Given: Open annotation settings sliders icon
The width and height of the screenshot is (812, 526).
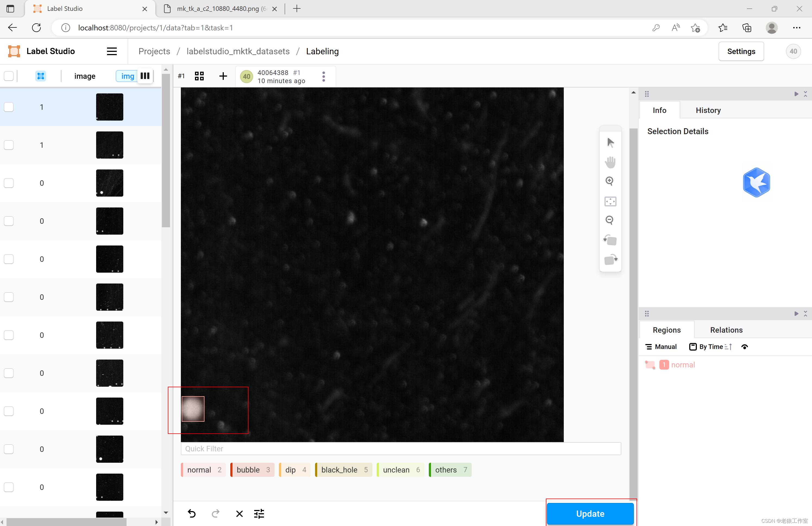Looking at the screenshot, I should (259, 514).
